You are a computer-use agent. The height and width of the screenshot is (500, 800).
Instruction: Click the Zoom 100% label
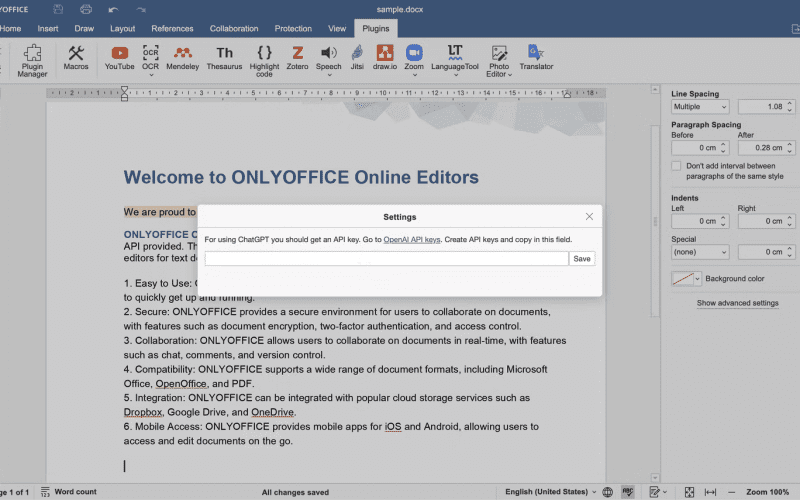(767, 492)
